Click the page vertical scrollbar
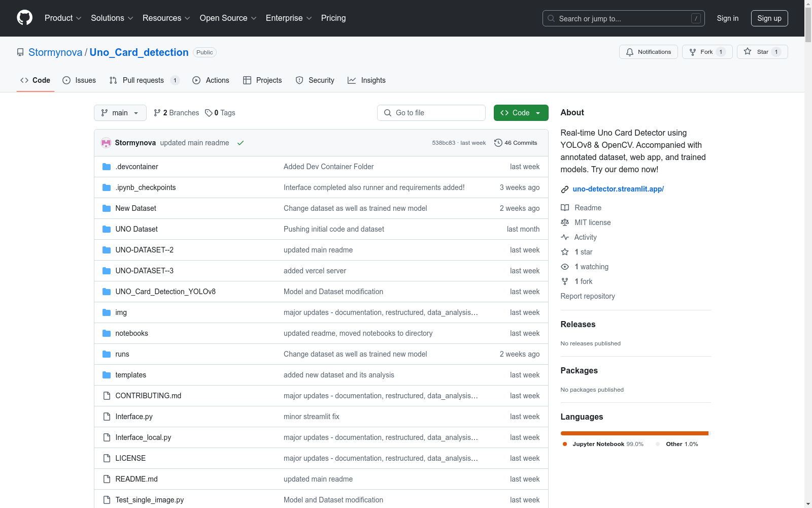 (808, 254)
